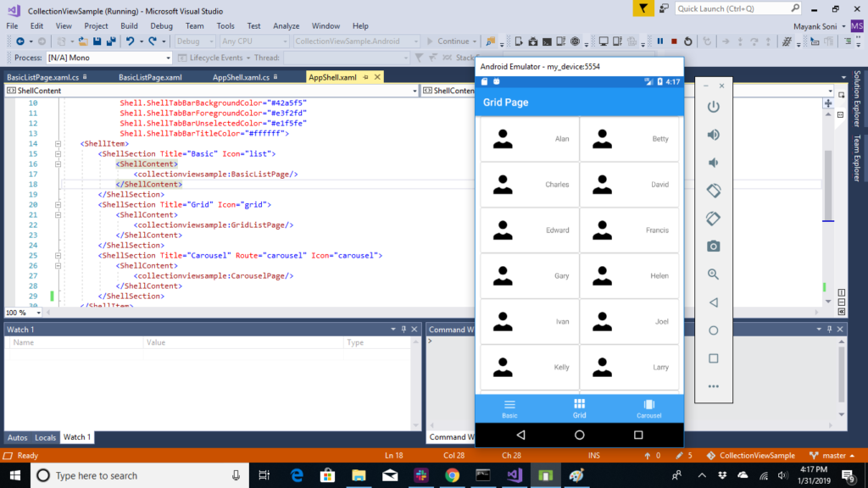Open emulator extended controls (three dots)

pyautogui.click(x=714, y=386)
